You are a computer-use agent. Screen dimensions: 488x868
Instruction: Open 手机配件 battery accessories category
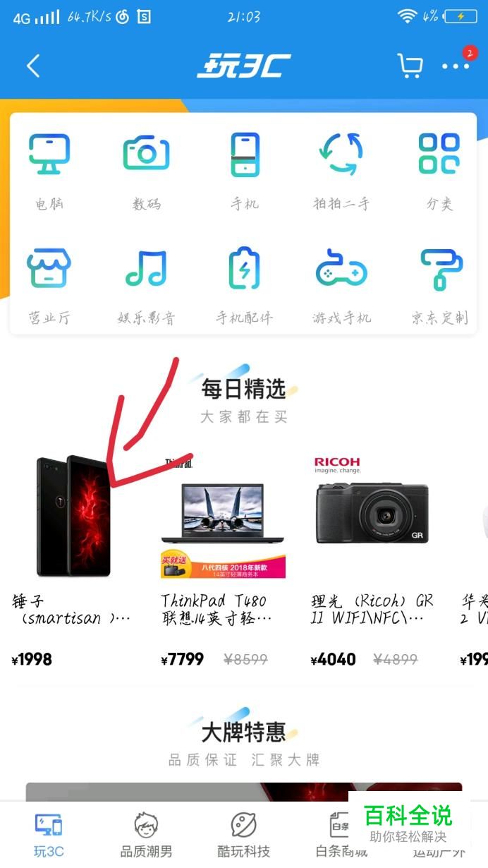tap(245, 267)
